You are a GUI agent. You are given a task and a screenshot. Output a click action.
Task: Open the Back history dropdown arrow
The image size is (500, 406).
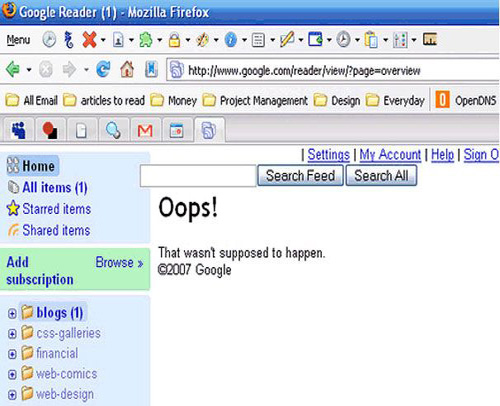coord(29,70)
